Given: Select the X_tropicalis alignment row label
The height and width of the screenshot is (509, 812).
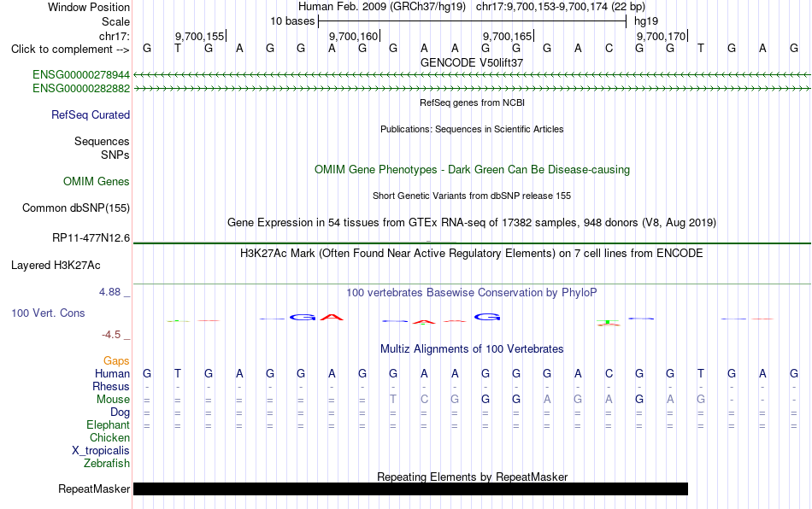Looking at the screenshot, I should 101,451.
